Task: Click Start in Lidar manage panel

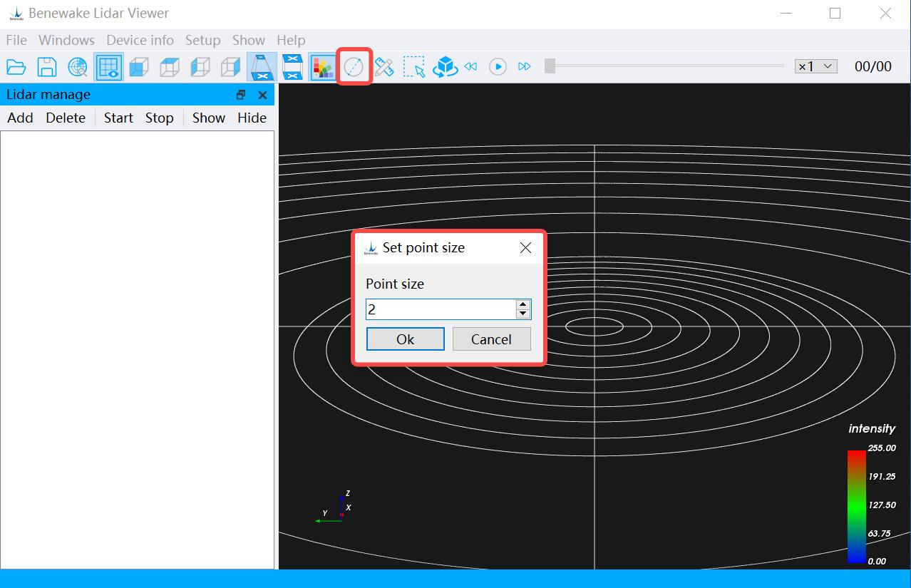Action: click(x=118, y=118)
